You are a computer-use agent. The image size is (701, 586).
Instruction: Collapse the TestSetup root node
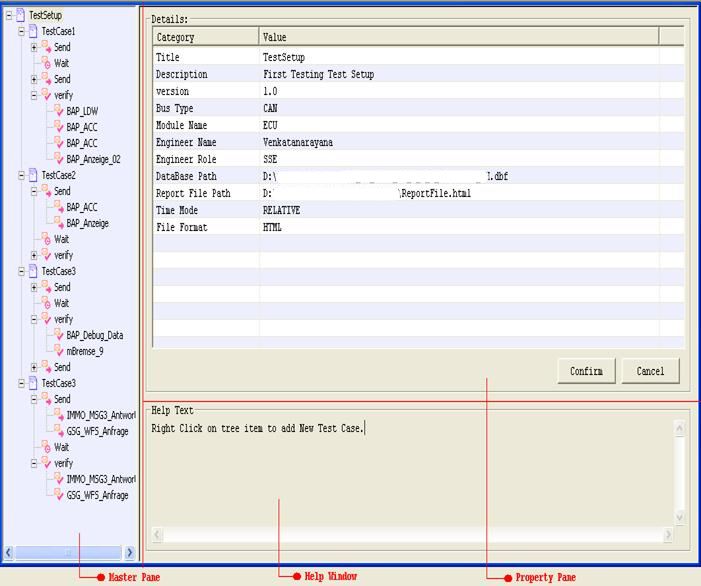(9, 16)
